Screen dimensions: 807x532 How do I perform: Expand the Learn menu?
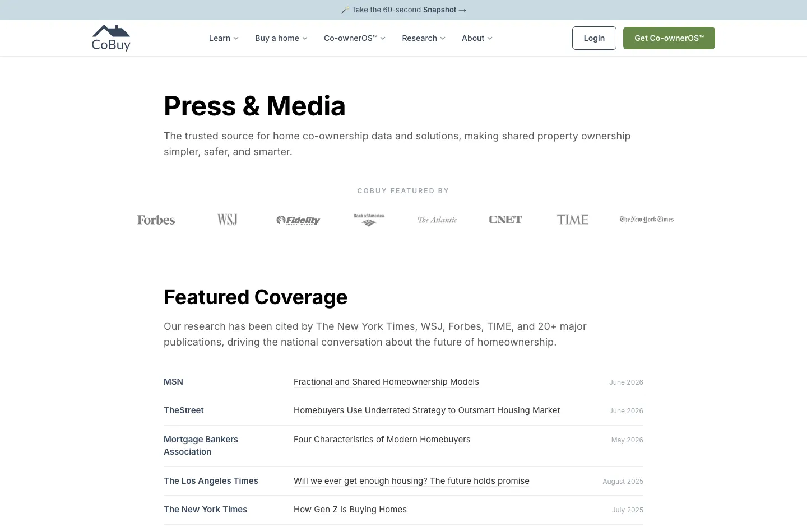click(x=224, y=38)
